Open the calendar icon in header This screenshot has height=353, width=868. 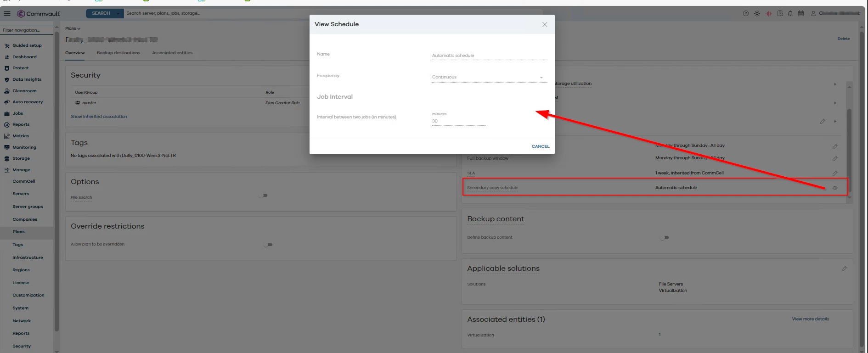pos(801,13)
